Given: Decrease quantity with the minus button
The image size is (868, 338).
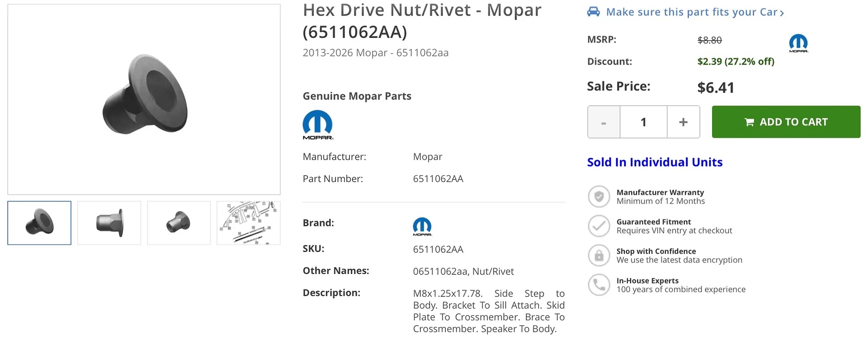Looking at the screenshot, I should 603,122.
